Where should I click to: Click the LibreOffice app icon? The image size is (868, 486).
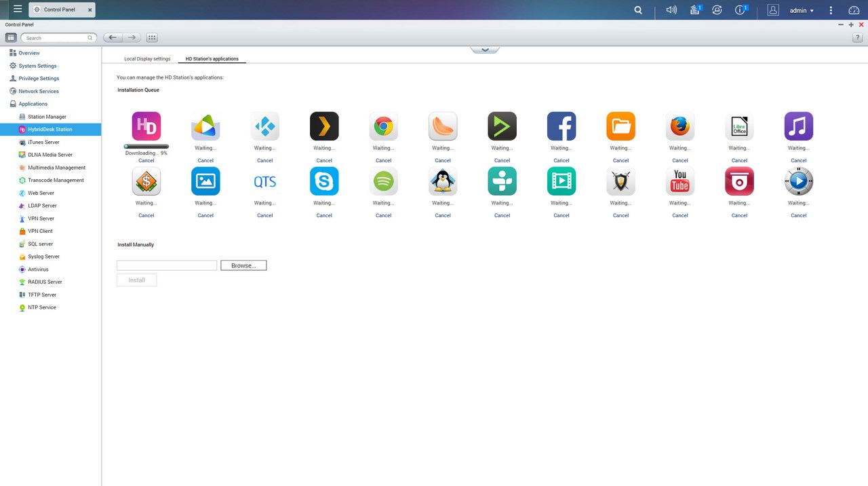pos(739,126)
